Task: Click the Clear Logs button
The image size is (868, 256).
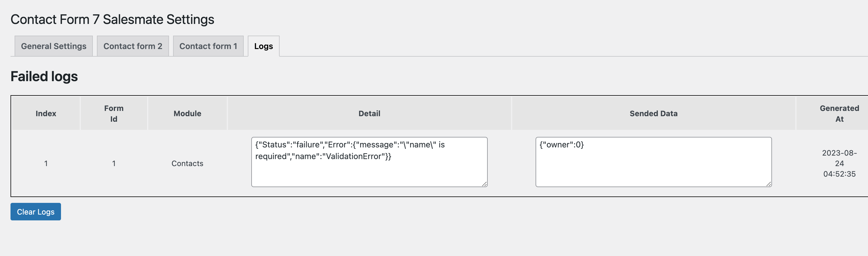Action: click(x=36, y=212)
